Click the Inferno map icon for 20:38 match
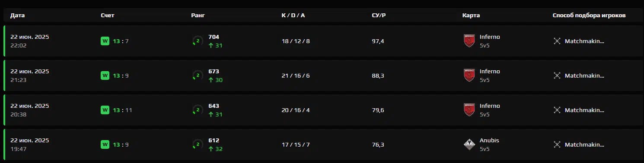The height and width of the screenshot is (163, 644). [x=469, y=110]
